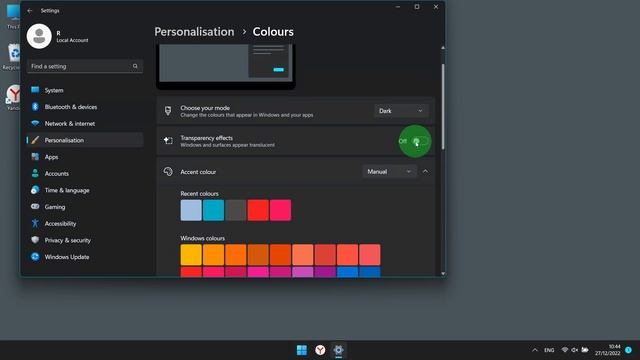Image resolution: width=640 pixels, height=360 pixels.
Task: Click the Transparency effects row icon
Action: pos(168,140)
